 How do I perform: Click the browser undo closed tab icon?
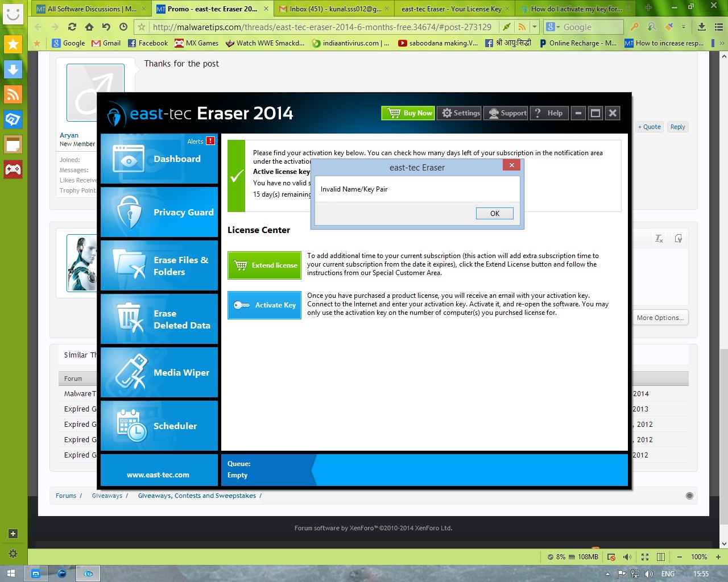pos(106,27)
